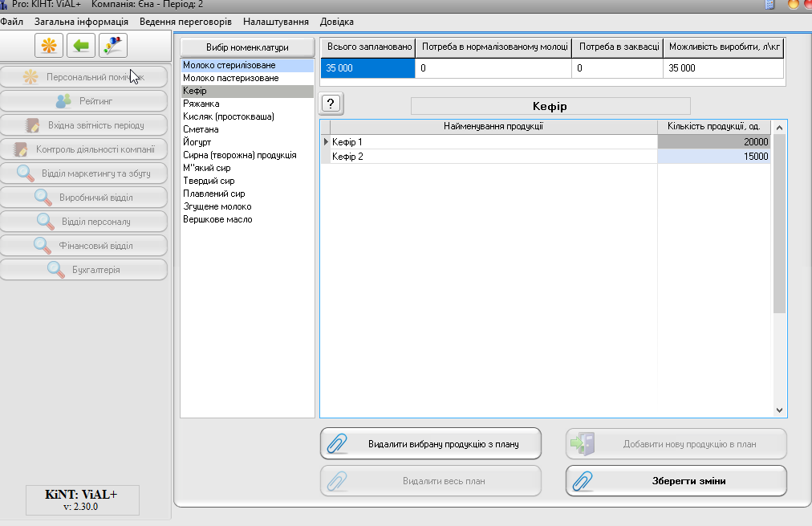
Task: Click the Кефір section title label
Action: [550, 106]
